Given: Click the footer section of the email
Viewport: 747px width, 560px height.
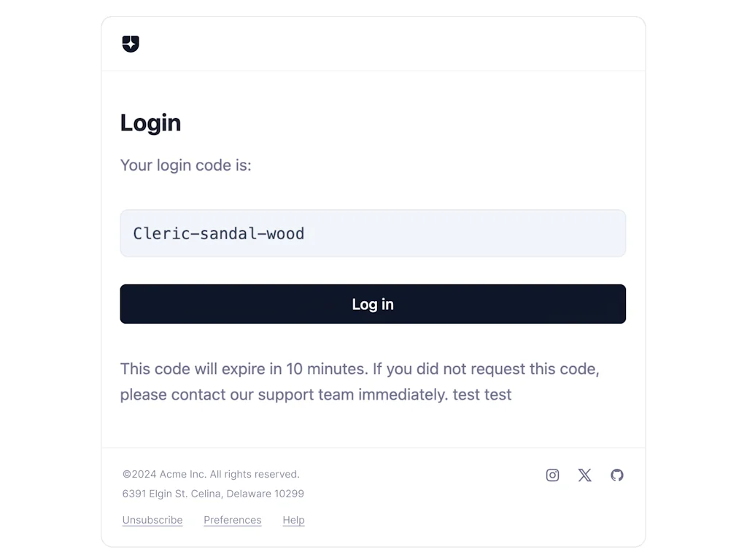Looking at the screenshot, I should coord(373,496).
